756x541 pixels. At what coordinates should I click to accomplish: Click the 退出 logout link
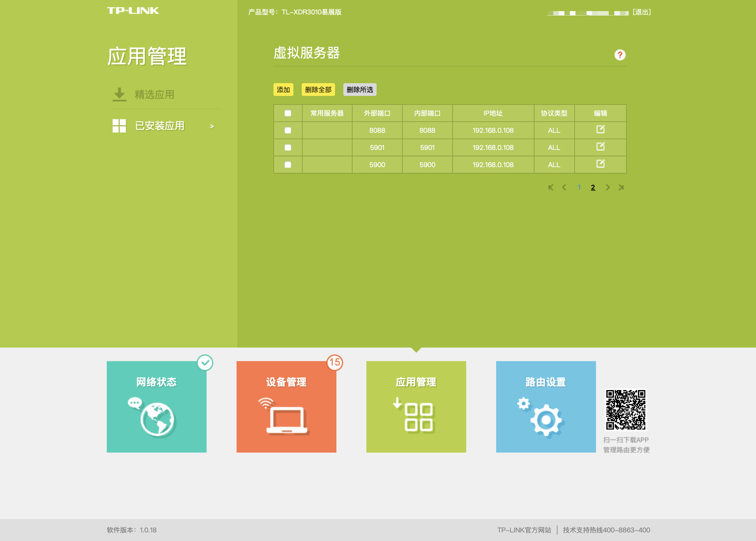[641, 12]
